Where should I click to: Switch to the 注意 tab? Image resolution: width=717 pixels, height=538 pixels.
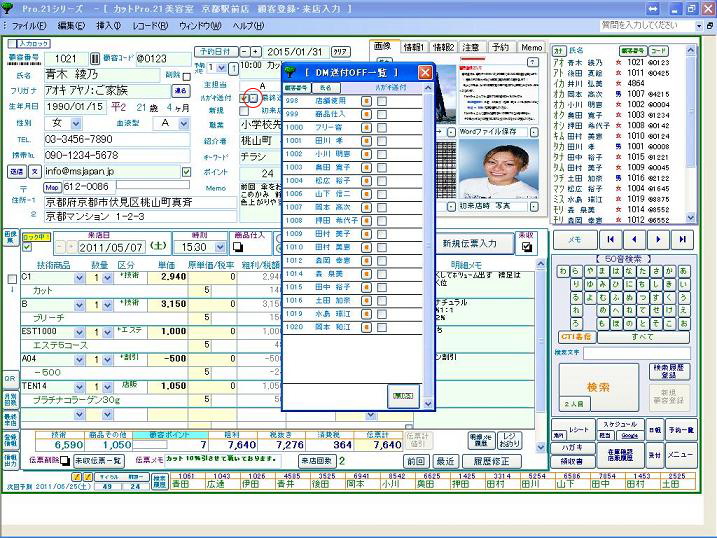[x=471, y=47]
